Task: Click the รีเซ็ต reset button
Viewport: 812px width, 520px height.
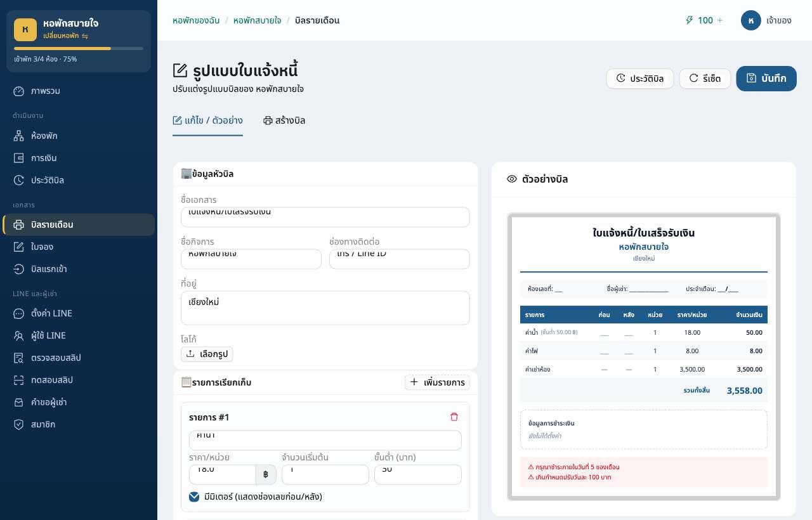Action: [x=705, y=79]
